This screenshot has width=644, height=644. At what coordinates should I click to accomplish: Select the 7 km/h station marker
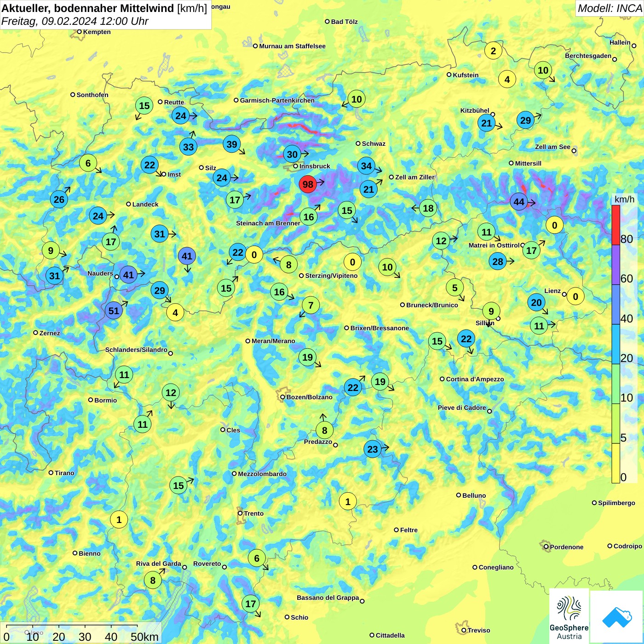310,305
